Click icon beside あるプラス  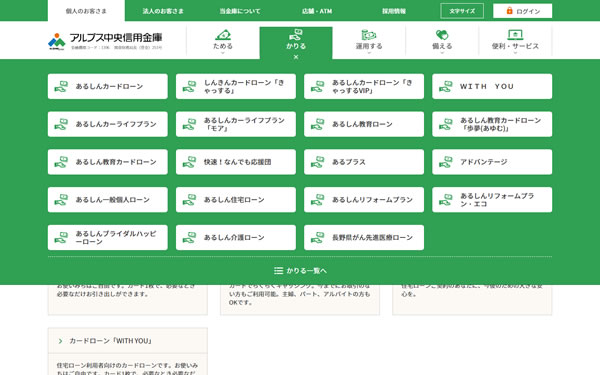click(x=318, y=162)
